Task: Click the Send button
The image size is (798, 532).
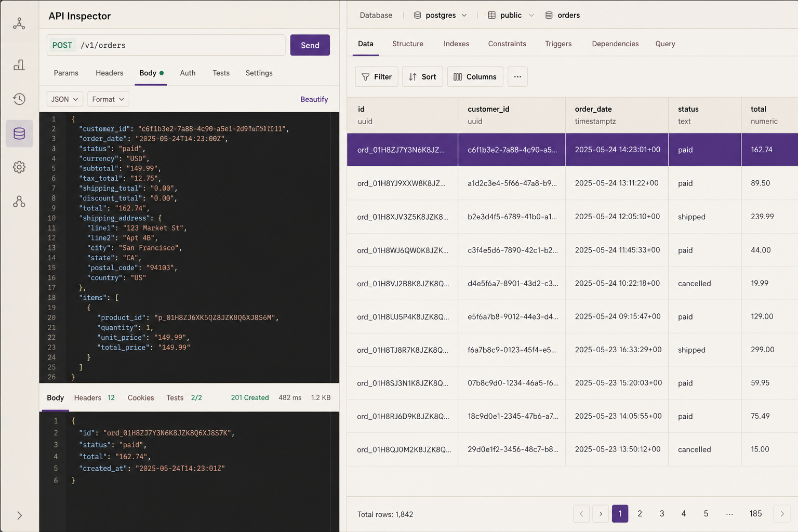Action: pyautogui.click(x=310, y=45)
